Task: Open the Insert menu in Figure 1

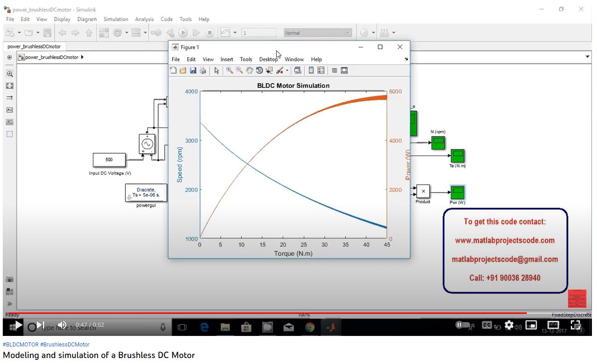Action: click(226, 59)
